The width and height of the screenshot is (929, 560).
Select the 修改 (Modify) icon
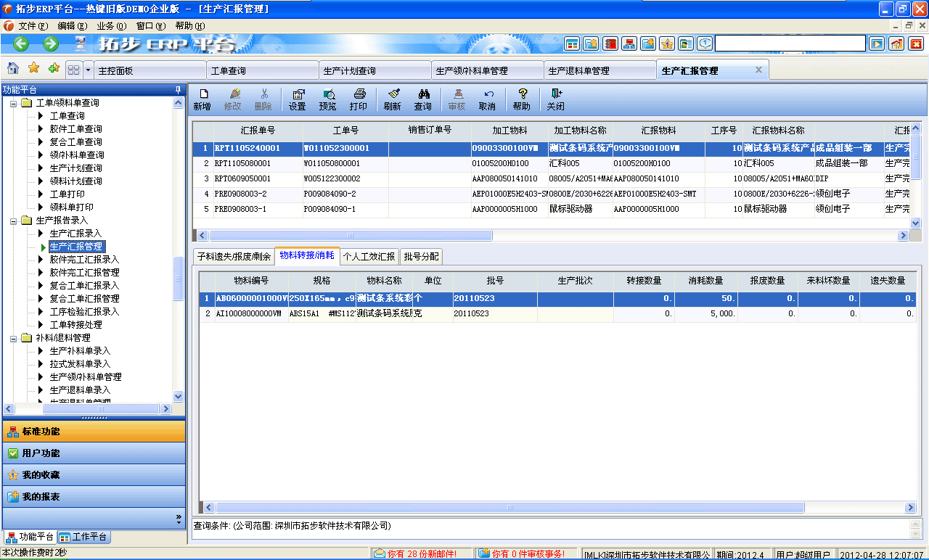234,98
